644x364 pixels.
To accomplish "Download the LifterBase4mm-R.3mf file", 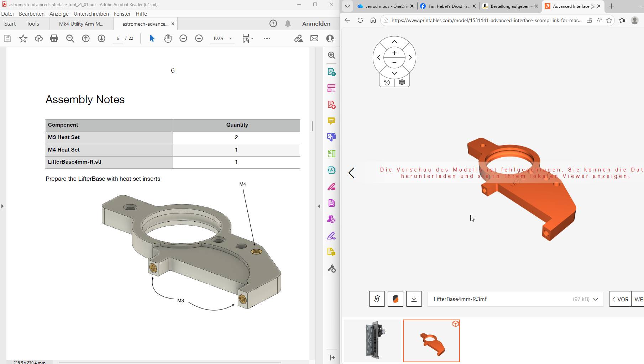I will coord(414,299).
